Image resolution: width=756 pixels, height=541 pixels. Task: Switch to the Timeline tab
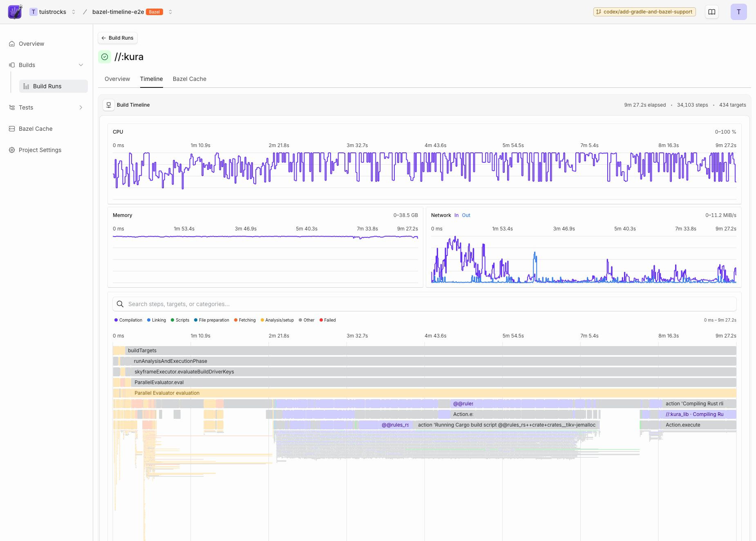click(151, 79)
